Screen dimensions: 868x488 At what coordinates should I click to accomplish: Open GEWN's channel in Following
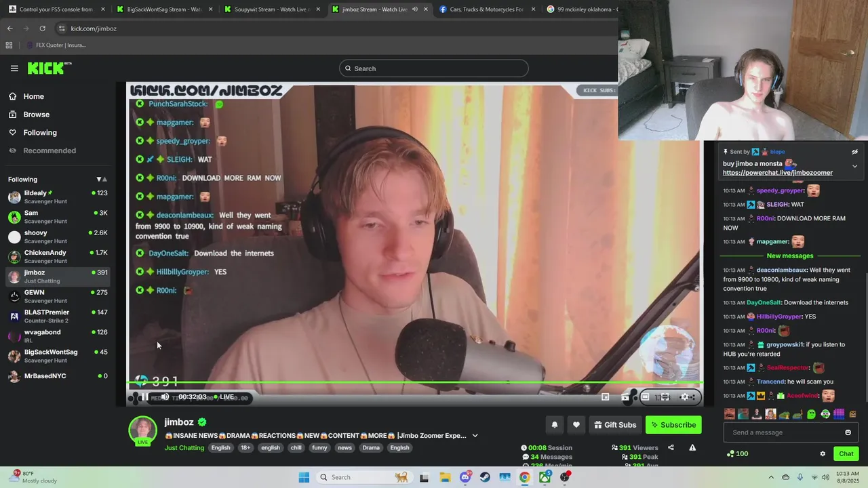[58, 296]
